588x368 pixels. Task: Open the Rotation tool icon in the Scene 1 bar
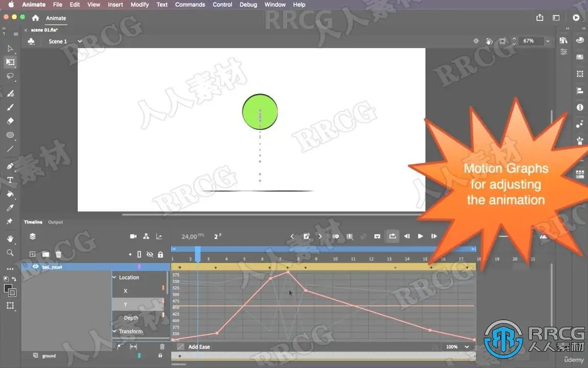coord(489,41)
